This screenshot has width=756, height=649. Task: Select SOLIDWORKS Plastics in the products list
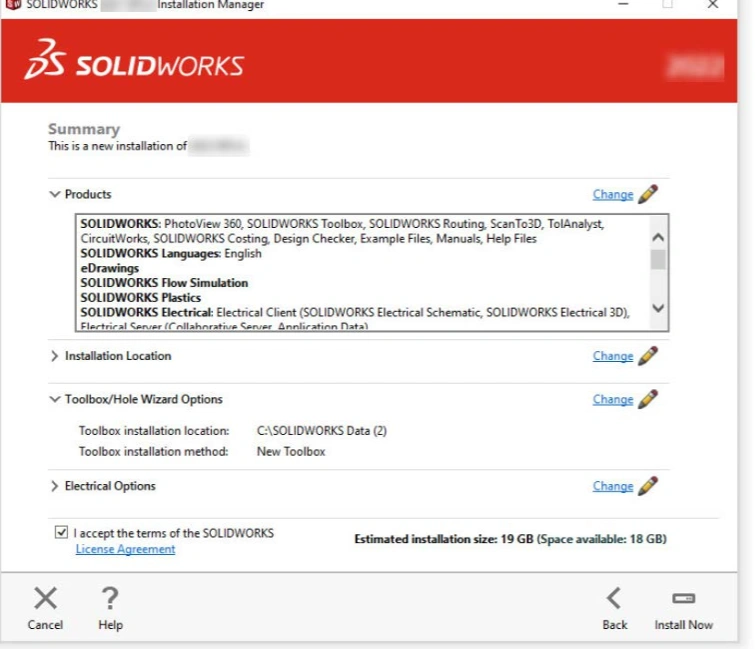(141, 297)
